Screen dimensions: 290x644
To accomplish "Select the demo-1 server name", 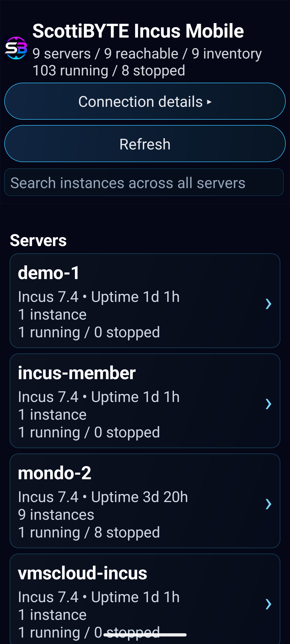I will [x=49, y=273].
